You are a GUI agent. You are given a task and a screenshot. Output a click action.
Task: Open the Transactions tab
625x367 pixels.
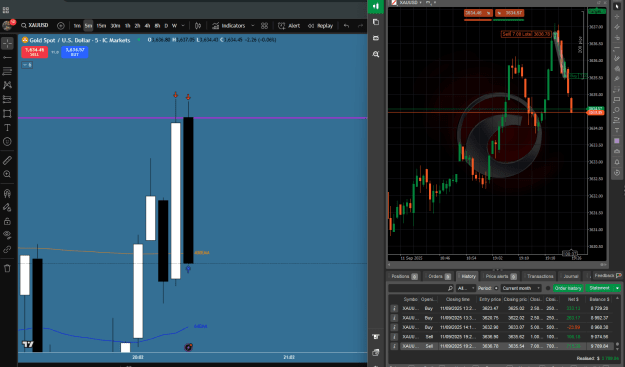pos(540,276)
